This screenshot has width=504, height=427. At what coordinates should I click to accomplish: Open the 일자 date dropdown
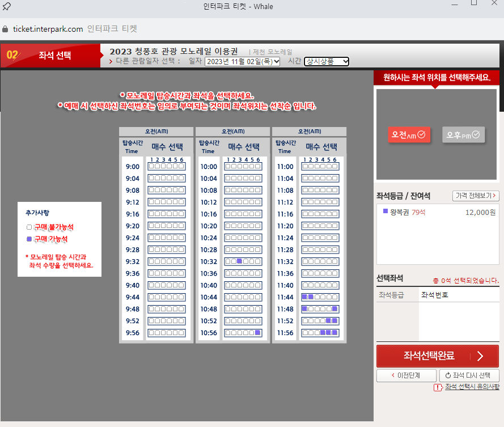[x=242, y=61]
